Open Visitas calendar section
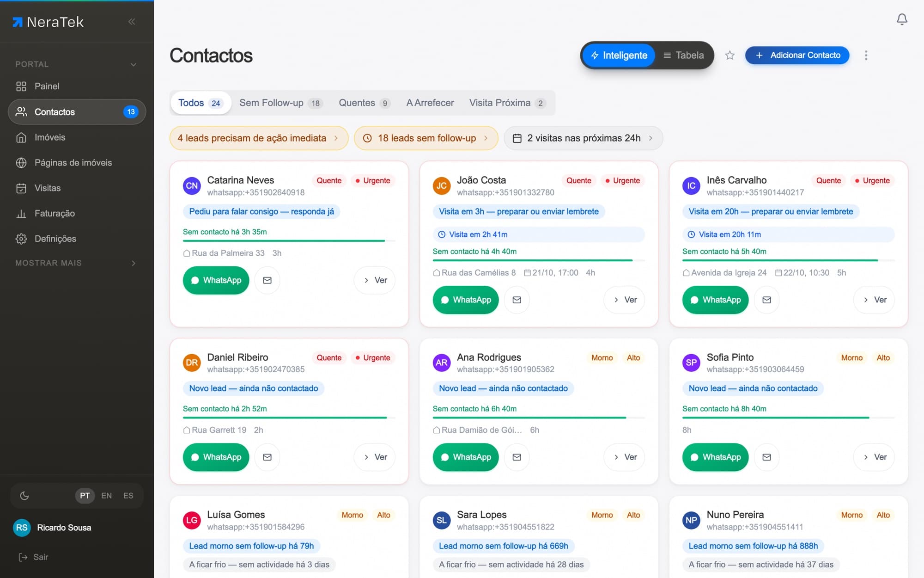924x578 pixels. [x=77, y=188]
